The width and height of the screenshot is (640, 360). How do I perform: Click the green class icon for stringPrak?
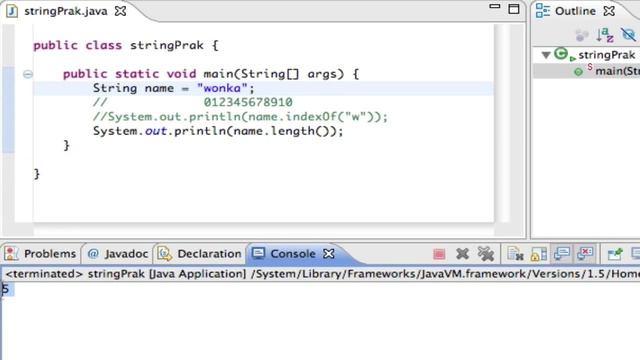coord(561,54)
